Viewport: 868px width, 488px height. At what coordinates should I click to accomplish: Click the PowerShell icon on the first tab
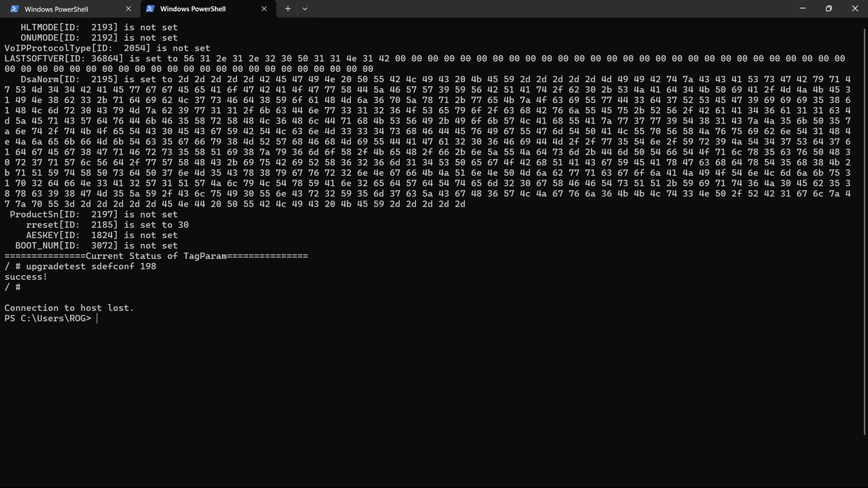(14, 9)
